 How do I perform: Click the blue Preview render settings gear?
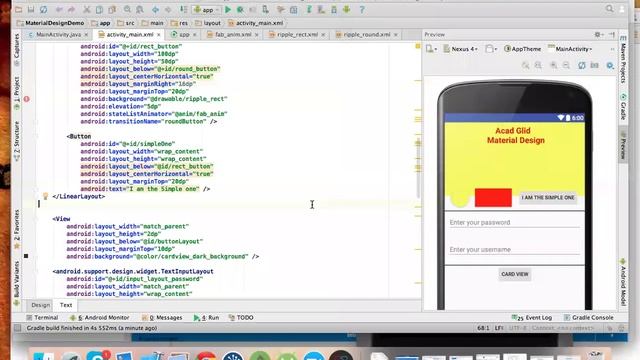coord(610,65)
